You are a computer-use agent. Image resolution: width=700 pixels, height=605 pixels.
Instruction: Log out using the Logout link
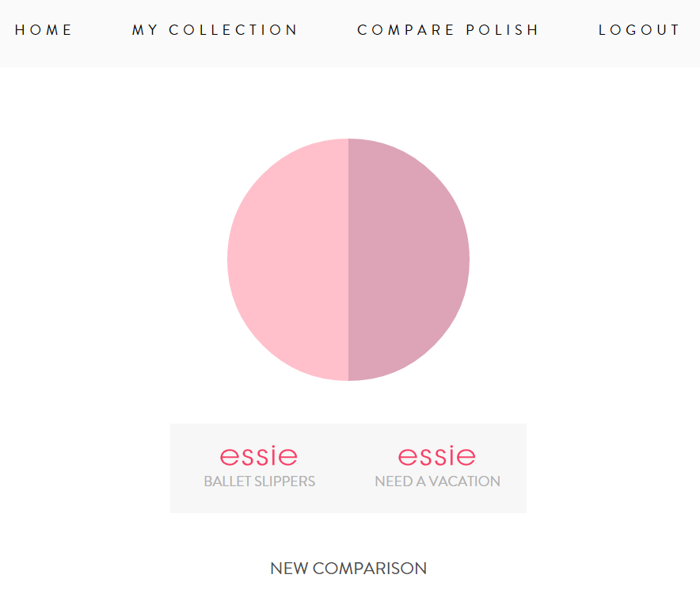click(x=639, y=30)
